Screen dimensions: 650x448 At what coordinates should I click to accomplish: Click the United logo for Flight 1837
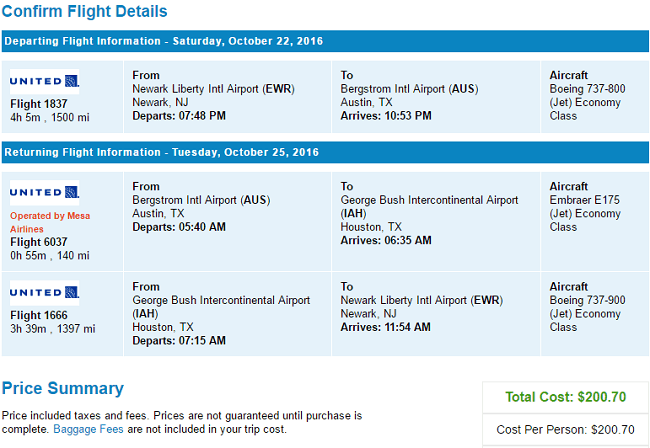pyautogui.click(x=44, y=81)
